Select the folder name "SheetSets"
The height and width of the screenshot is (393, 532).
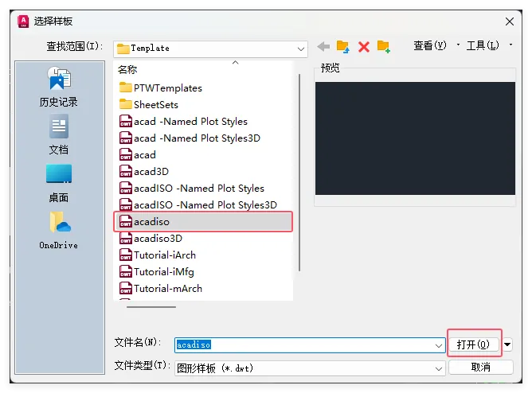[156, 104]
